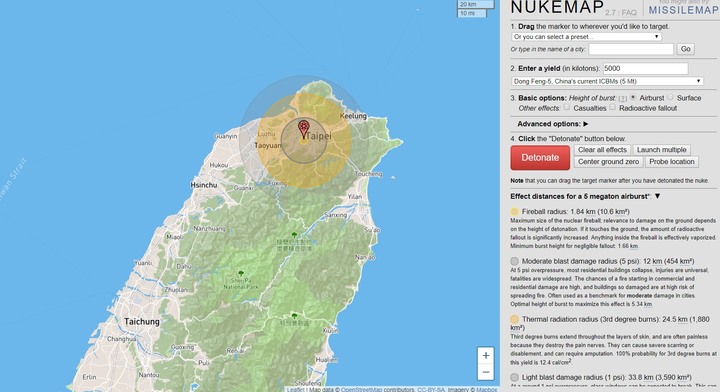Click the 20 km map scale bar

[x=475, y=4]
